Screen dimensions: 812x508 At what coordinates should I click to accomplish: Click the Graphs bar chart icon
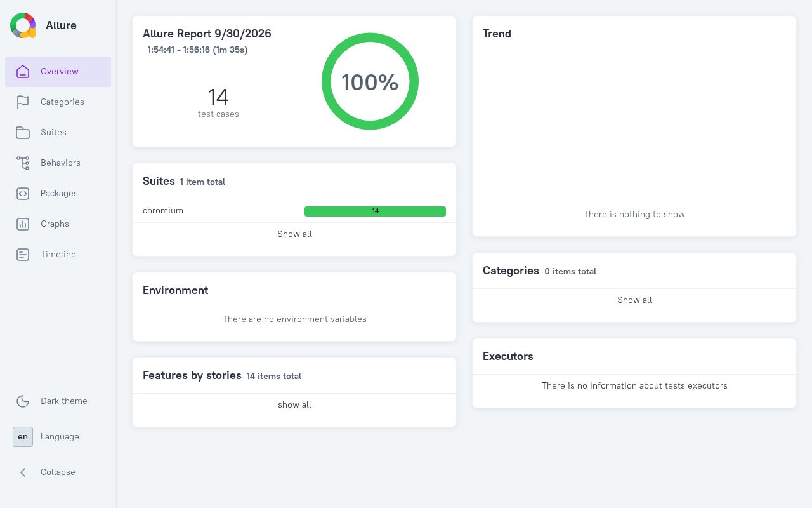(x=23, y=224)
